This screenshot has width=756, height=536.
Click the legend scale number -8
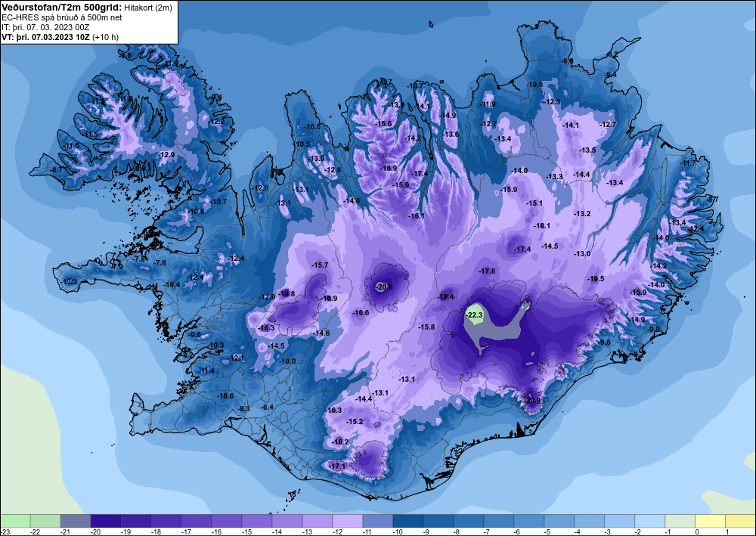(x=457, y=531)
